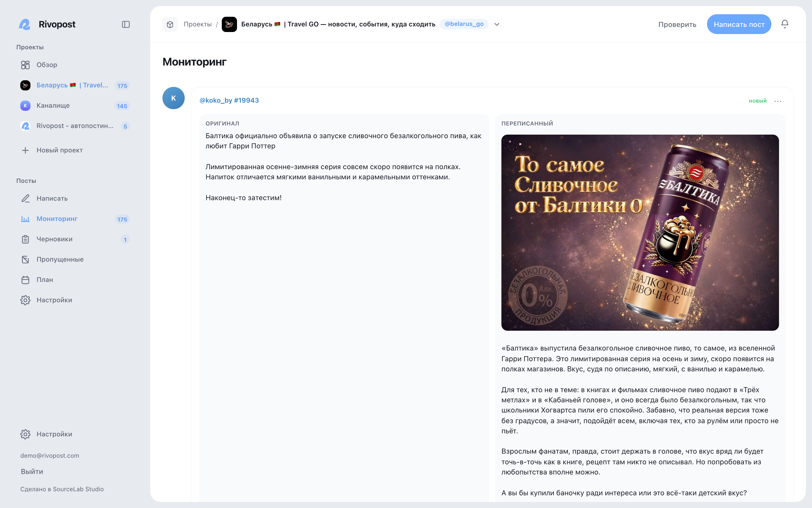Click the Мониторинг page heading
Screen dimensions: 812x508
[194, 62]
